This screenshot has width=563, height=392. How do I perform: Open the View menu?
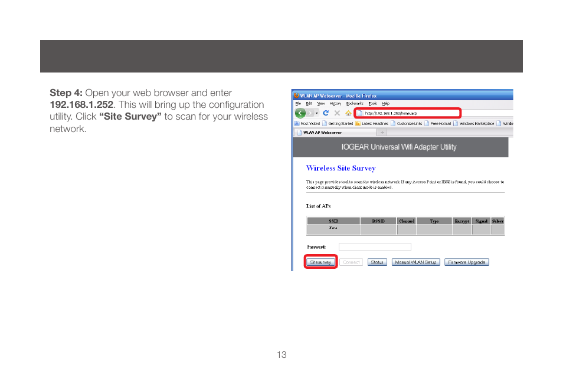(x=320, y=104)
